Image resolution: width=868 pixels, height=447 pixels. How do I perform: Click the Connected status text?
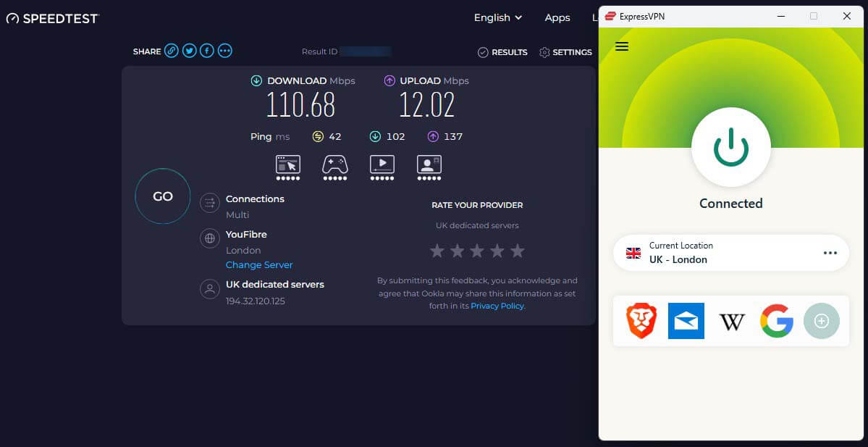[730, 204]
